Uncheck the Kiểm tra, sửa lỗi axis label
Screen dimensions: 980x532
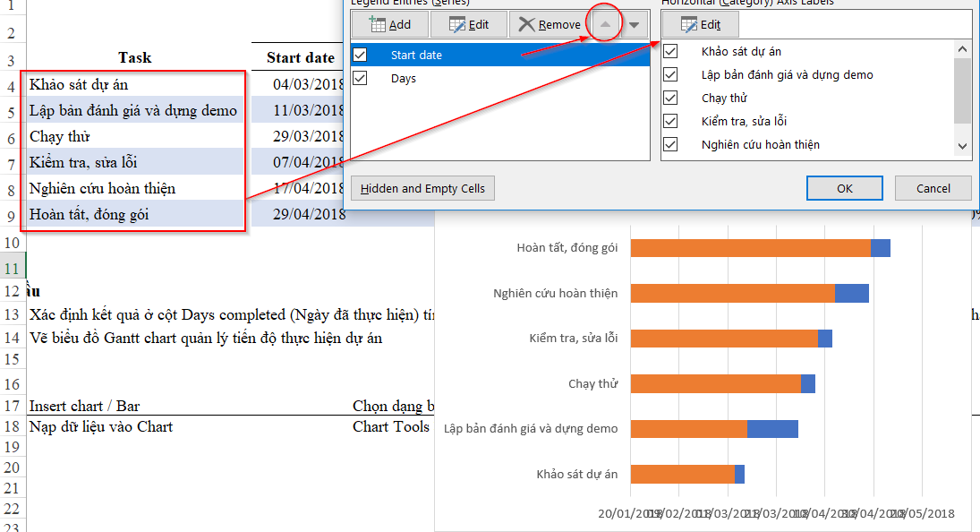pyautogui.click(x=670, y=121)
